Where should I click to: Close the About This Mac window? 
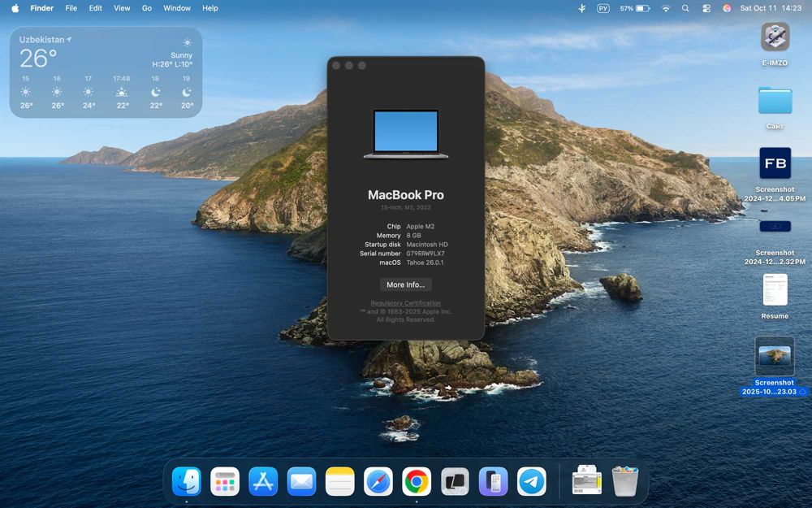pyautogui.click(x=336, y=65)
